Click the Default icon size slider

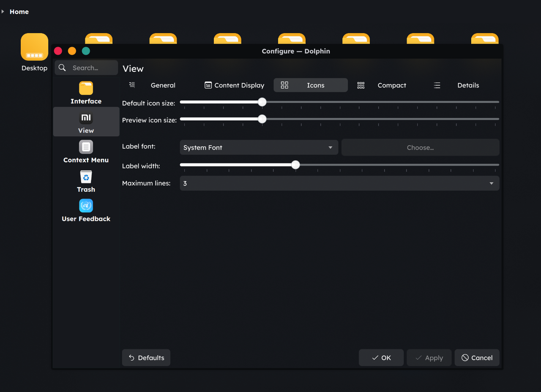point(339,102)
